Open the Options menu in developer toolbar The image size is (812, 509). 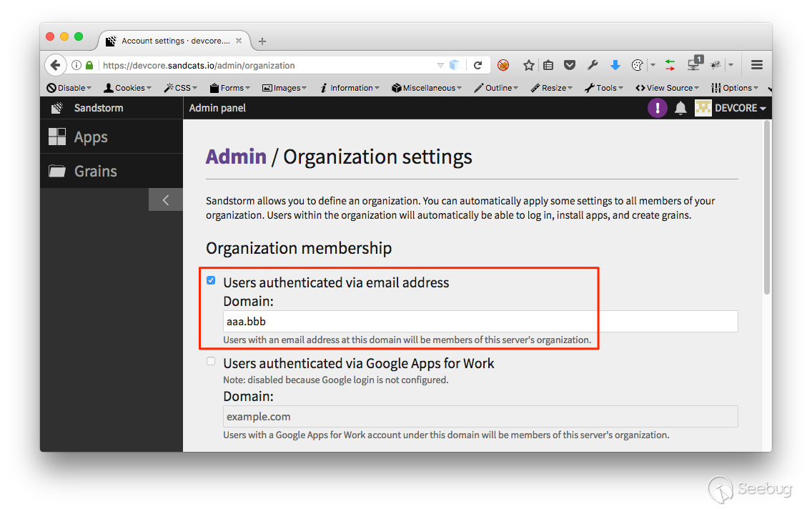pos(735,88)
